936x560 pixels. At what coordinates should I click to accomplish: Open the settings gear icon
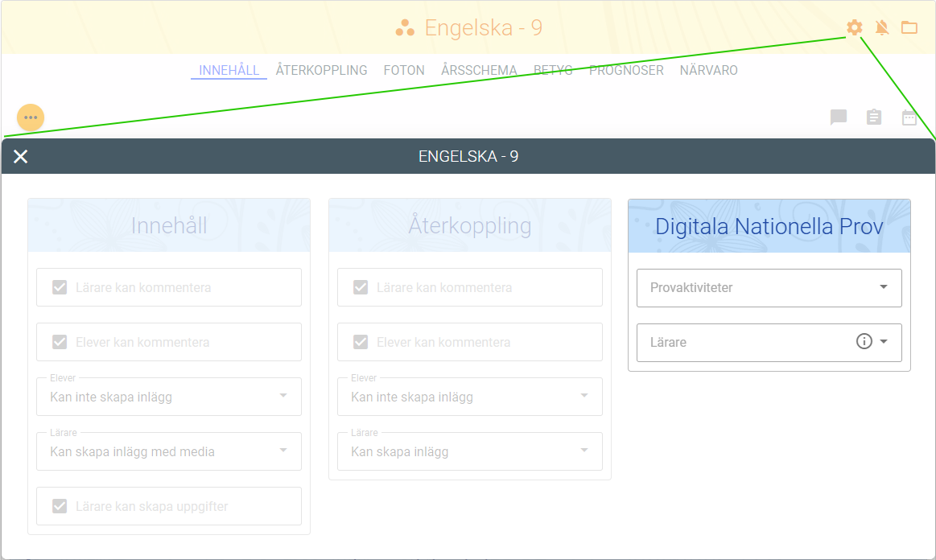point(854,28)
